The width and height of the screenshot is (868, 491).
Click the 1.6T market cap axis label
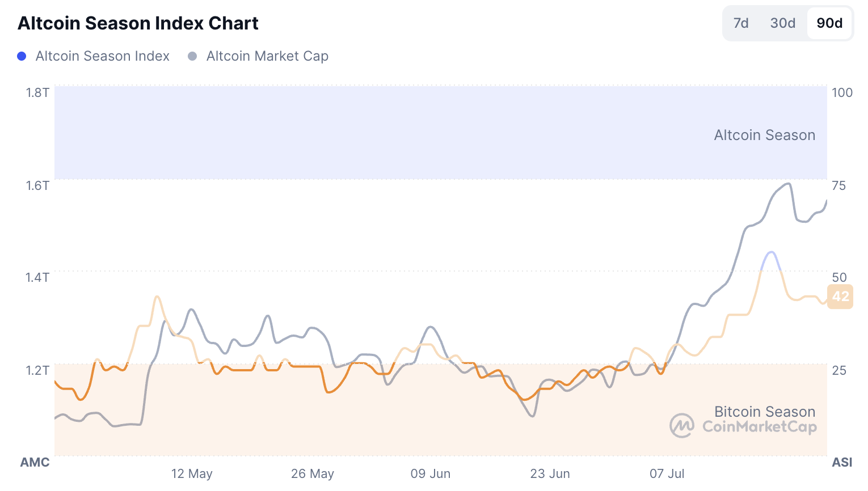point(37,185)
